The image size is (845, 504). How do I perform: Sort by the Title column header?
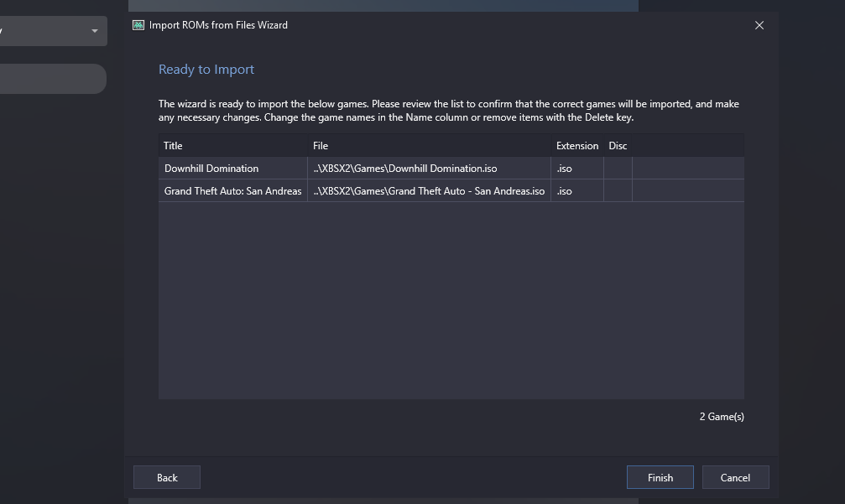(232, 145)
